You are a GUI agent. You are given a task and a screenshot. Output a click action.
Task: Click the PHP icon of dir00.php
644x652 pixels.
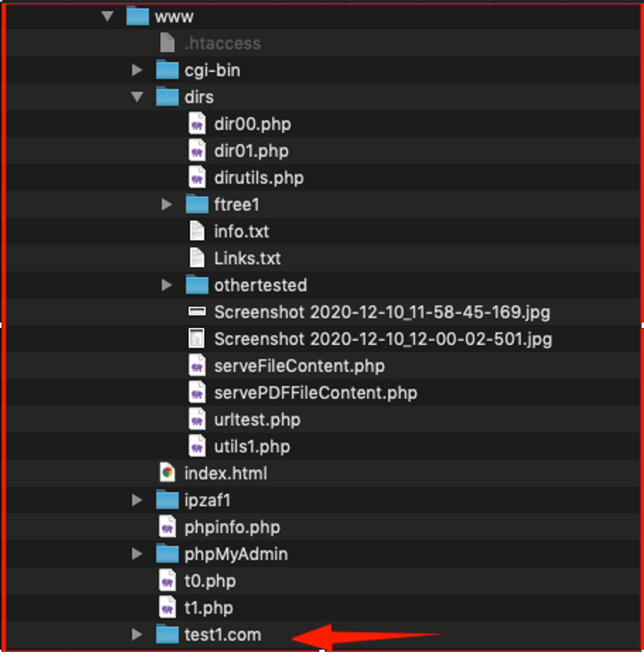click(197, 123)
